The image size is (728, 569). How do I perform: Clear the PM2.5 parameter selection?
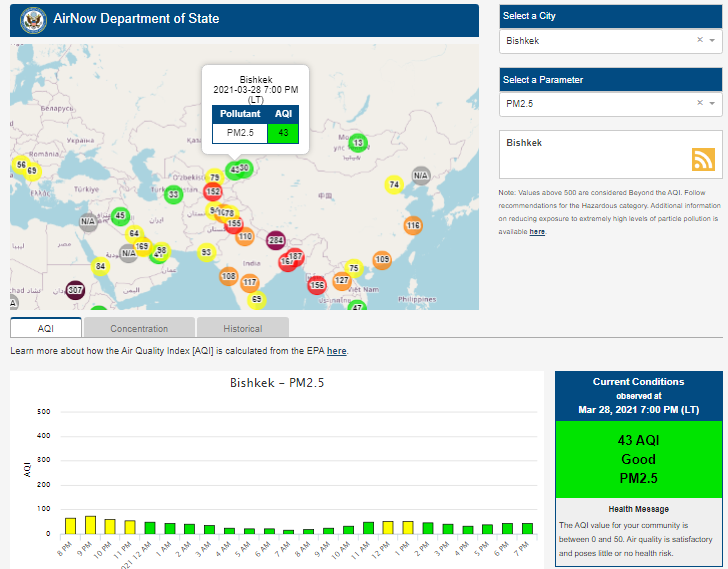[x=699, y=103]
